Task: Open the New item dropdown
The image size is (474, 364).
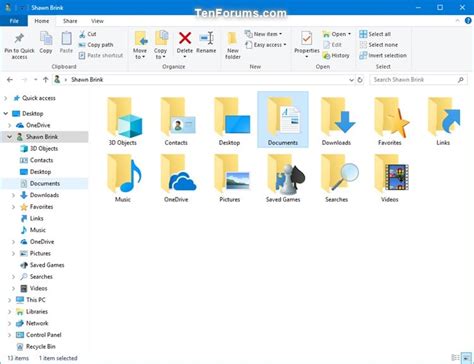Action: point(263,34)
